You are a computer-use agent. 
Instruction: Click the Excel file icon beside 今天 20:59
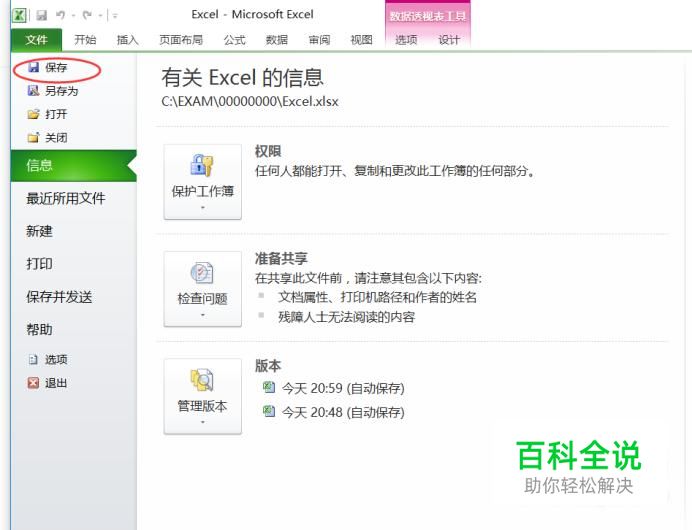269,387
